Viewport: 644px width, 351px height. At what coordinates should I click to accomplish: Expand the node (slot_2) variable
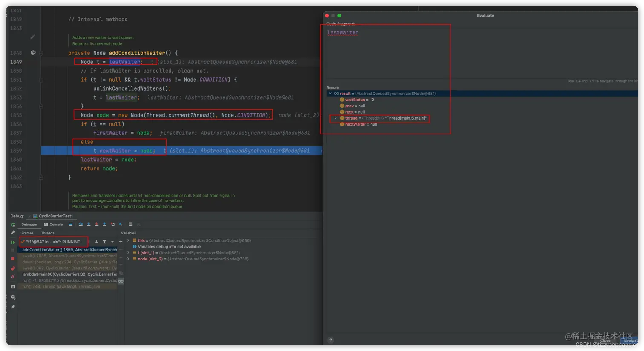click(128, 259)
